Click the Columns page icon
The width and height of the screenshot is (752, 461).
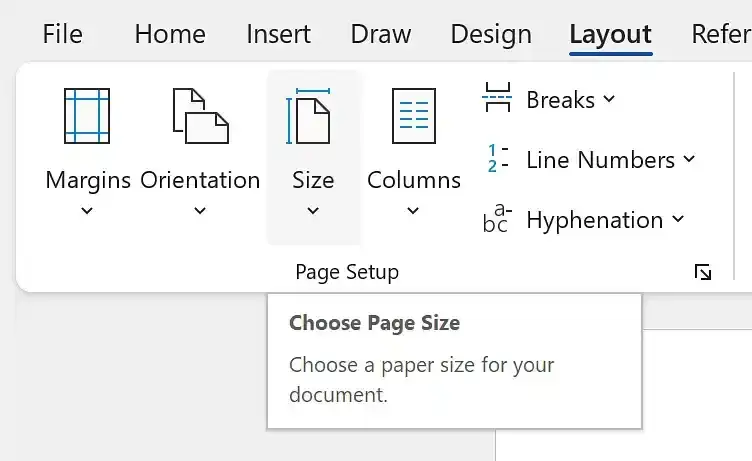pos(413,116)
